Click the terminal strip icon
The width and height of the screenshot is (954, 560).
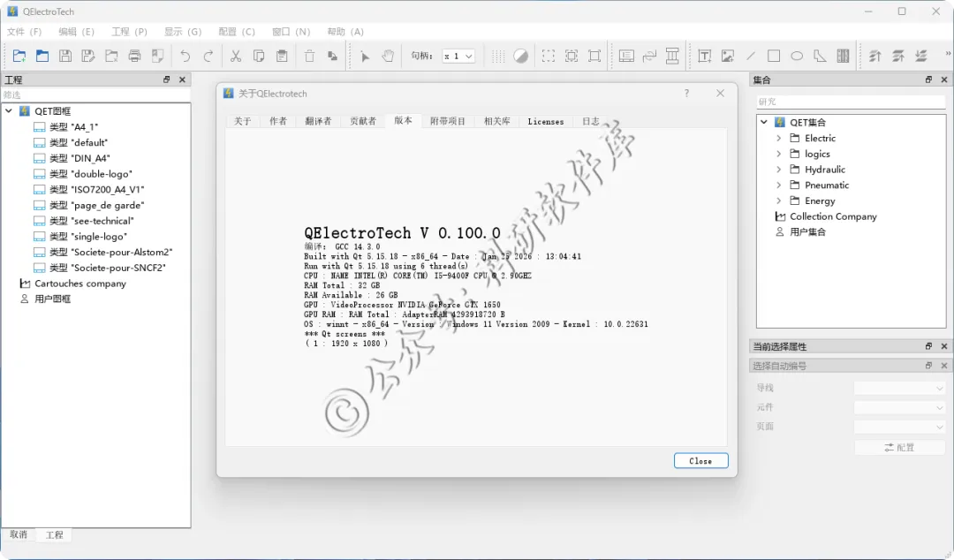coord(843,56)
